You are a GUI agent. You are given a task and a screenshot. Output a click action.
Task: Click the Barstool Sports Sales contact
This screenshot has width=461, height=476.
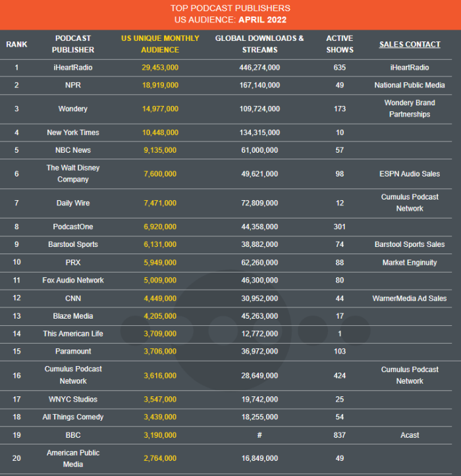(410, 244)
